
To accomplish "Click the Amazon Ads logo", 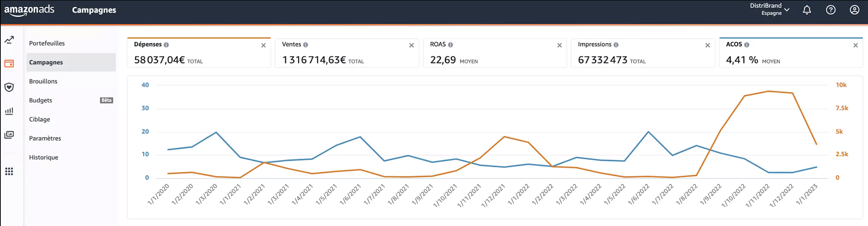I will point(29,10).
